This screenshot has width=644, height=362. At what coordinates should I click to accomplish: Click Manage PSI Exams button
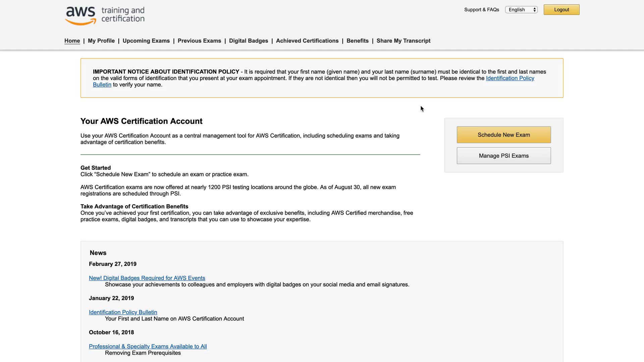click(503, 156)
